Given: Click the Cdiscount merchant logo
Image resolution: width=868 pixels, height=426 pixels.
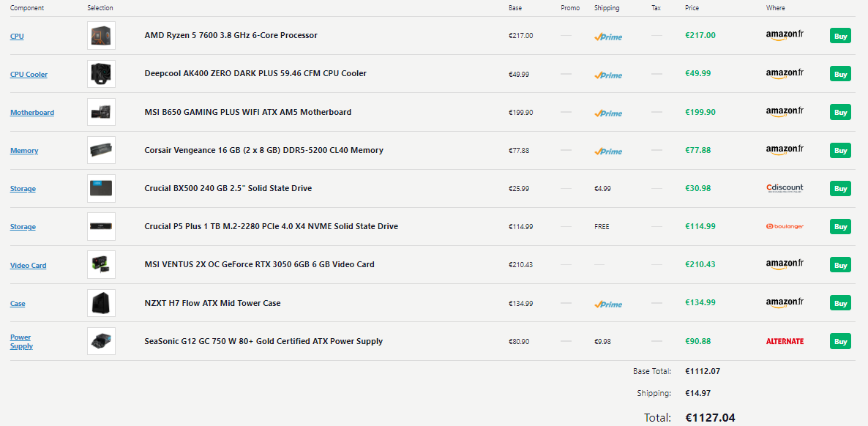Looking at the screenshot, I should click(784, 188).
